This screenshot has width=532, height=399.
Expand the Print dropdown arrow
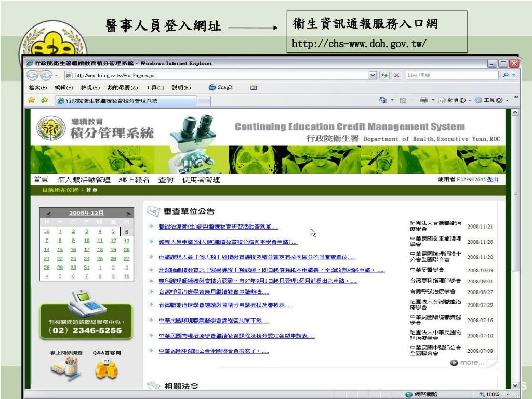(x=433, y=100)
